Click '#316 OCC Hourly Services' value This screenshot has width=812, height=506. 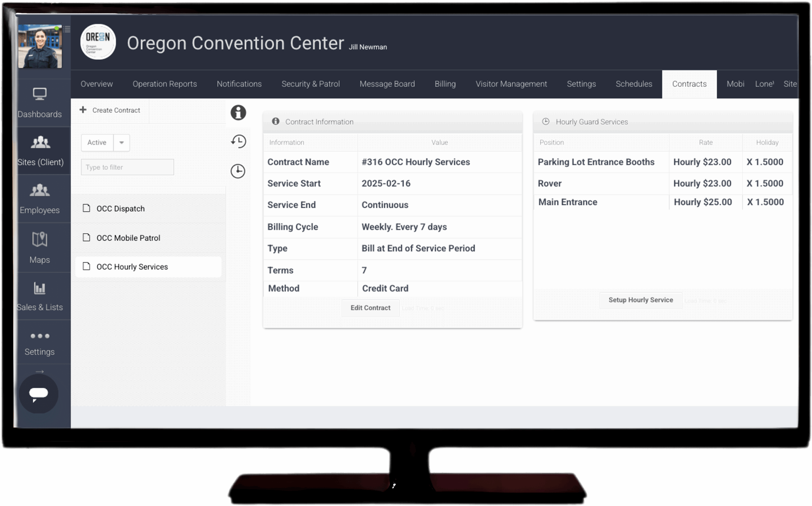pyautogui.click(x=416, y=162)
